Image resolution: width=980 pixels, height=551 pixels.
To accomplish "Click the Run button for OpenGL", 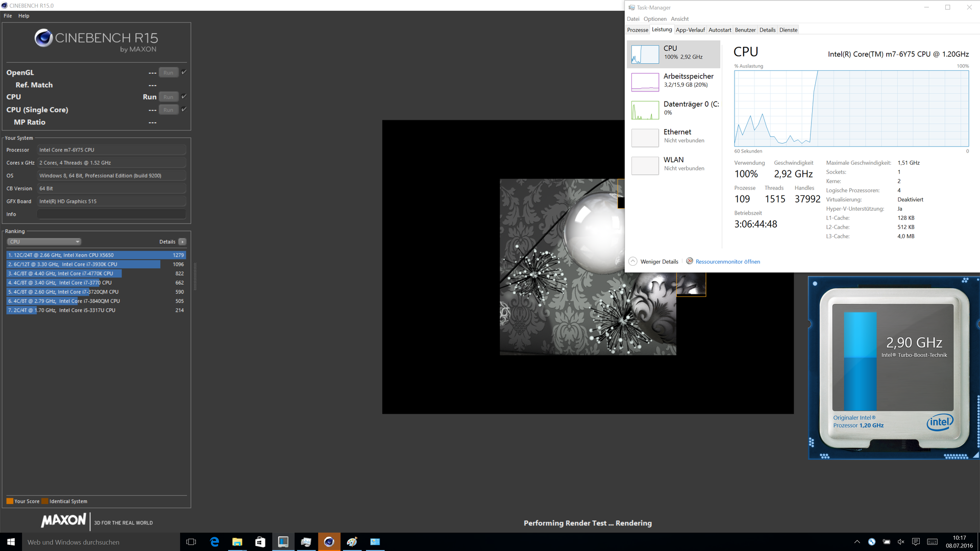I will [x=168, y=72].
